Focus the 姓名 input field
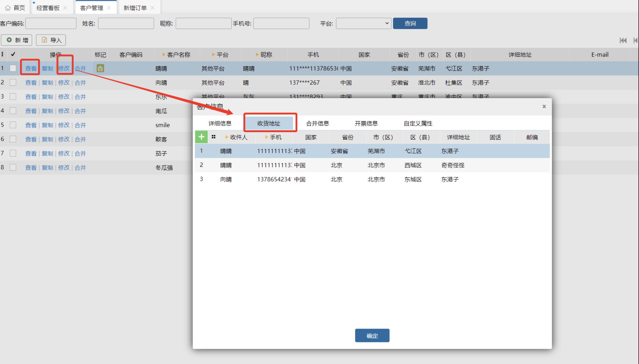The image size is (639, 364). 126,23
